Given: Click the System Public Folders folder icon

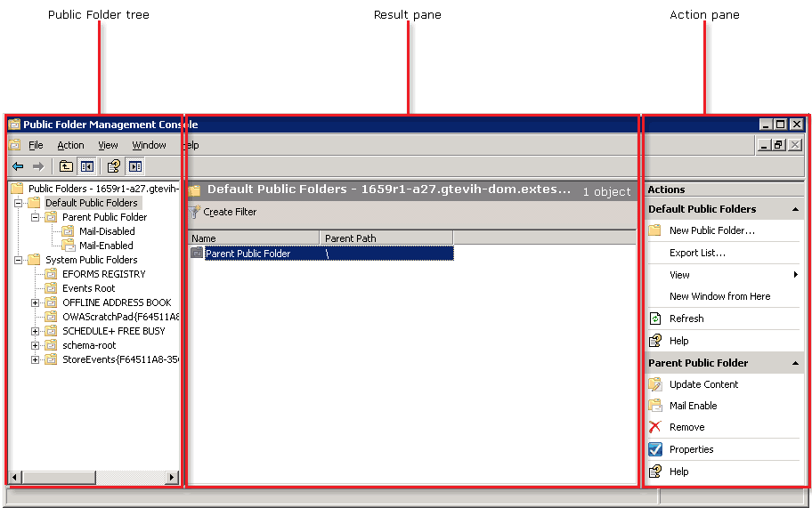Looking at the screenshot, I should 34,260.
